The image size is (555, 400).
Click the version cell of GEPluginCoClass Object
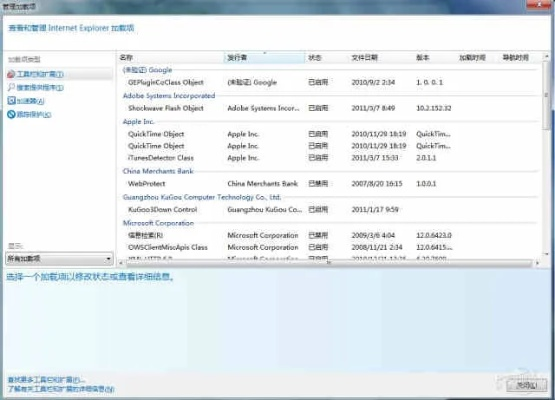(429, 82)
